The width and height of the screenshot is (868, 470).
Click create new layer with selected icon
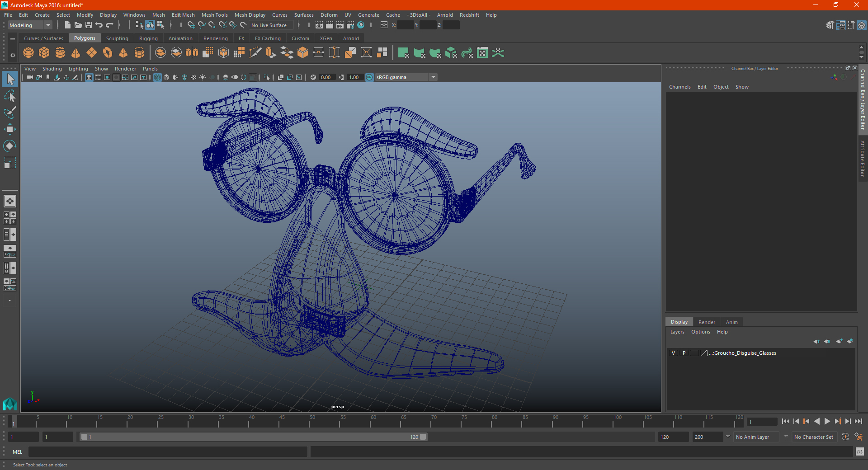[850, 341]
